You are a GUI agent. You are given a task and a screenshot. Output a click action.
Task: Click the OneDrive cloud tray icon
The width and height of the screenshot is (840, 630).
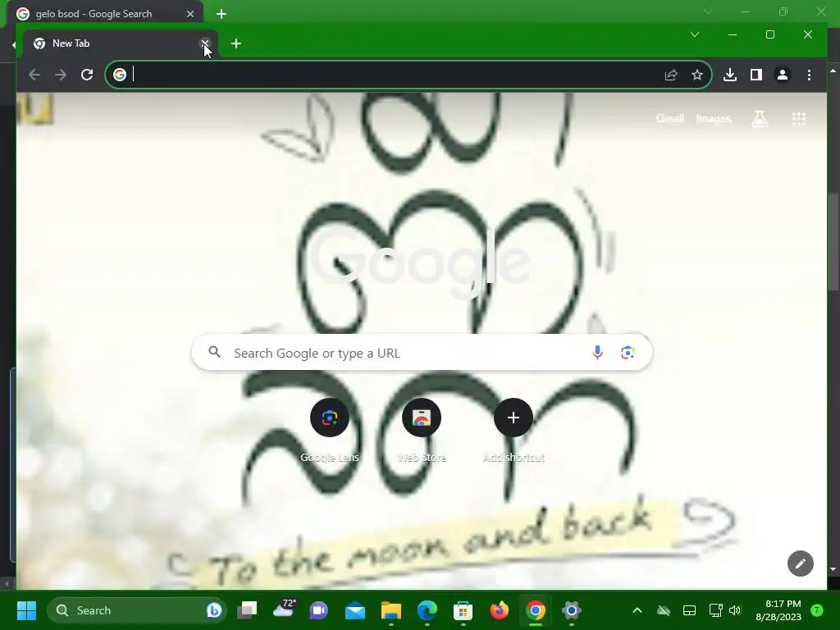663,610
